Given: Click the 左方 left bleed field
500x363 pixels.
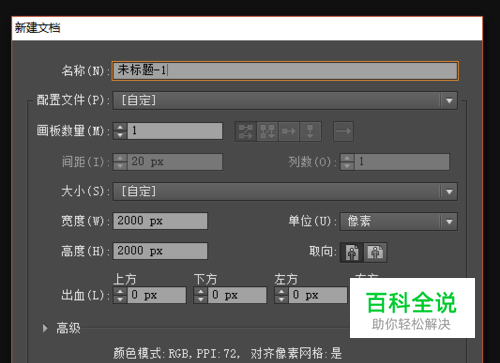Looking at the screenshot, I should [x=318, y=295].
